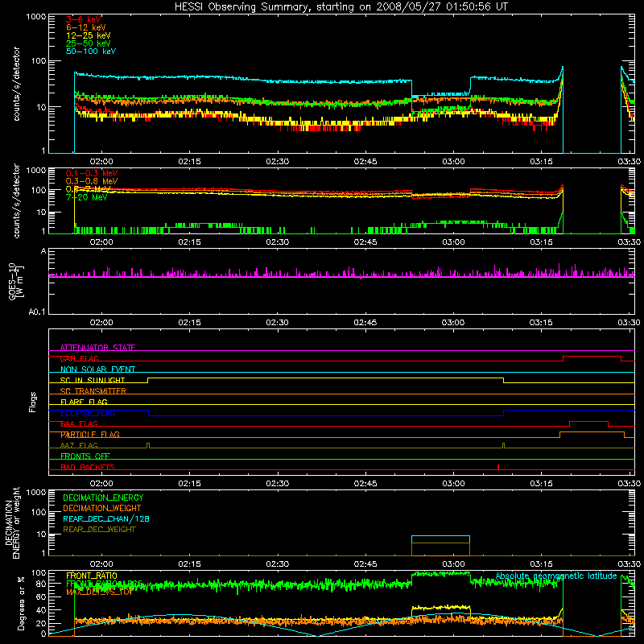This screenshot has width=644, height=644.
Task: Select the 25-50 keV legend label
Action: (x=88, y=43)
